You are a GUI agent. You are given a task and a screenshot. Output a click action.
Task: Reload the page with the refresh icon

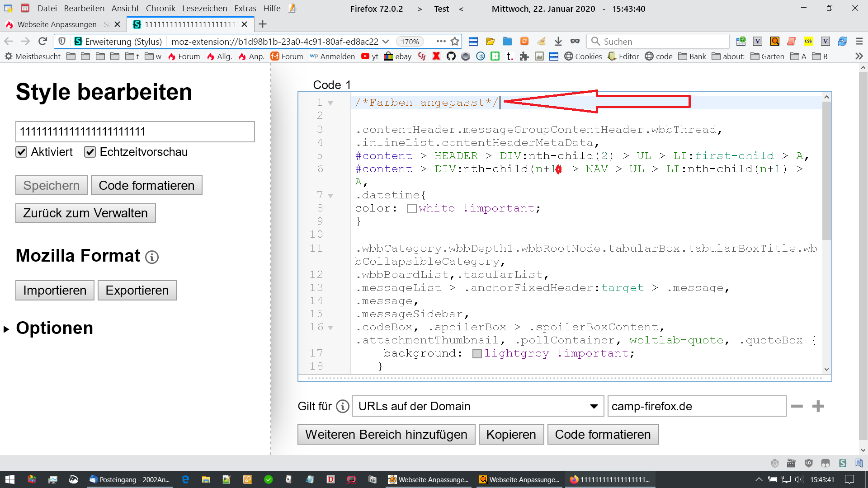pyautogui.click(x=42, y=42)
